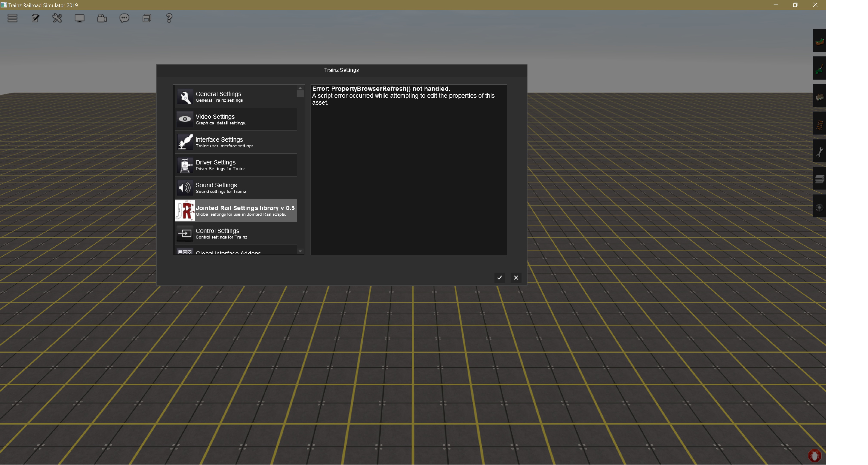Select Driver Settings in the list
Screen dimensions: 868x465
coord(235,165)
